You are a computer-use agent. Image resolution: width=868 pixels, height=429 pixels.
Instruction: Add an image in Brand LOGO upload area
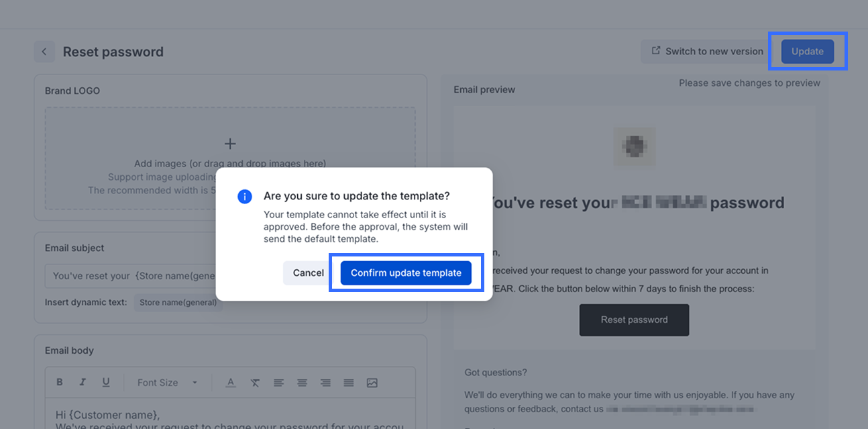click(x=230, y=144)
